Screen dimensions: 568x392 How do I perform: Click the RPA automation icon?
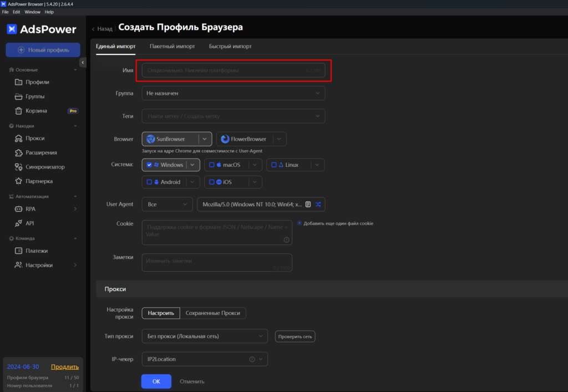point(18,209)
